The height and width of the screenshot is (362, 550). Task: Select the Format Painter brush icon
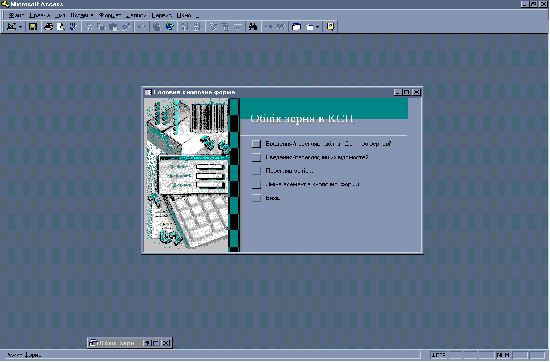pos(126,27)
